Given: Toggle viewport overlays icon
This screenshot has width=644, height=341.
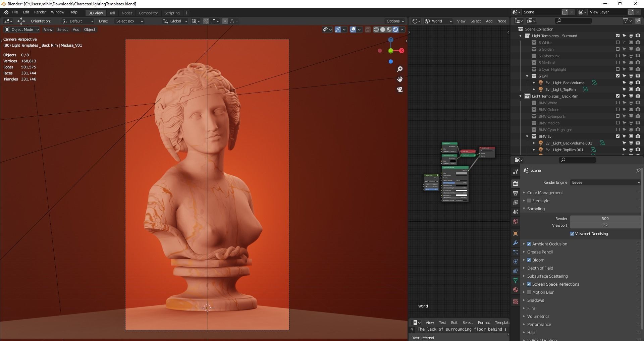Looking at the screenshot, I should pos(353,30).
